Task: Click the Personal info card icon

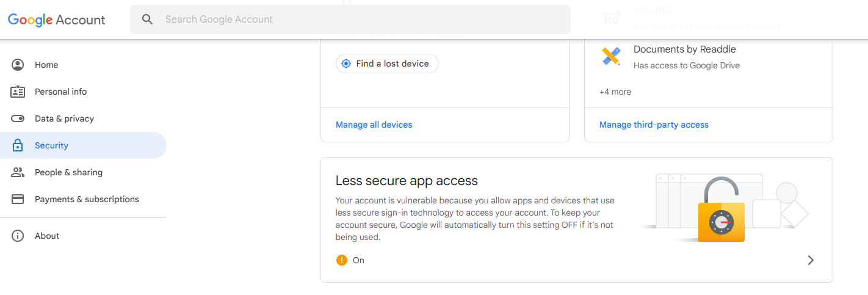Action: 18,92
